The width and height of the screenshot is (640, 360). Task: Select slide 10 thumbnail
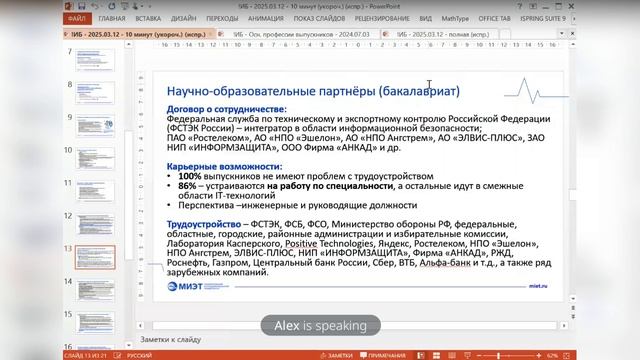point(95,158)
